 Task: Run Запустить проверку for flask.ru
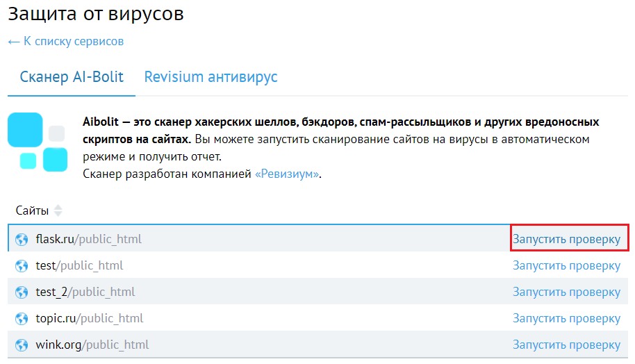coord(566,239)
